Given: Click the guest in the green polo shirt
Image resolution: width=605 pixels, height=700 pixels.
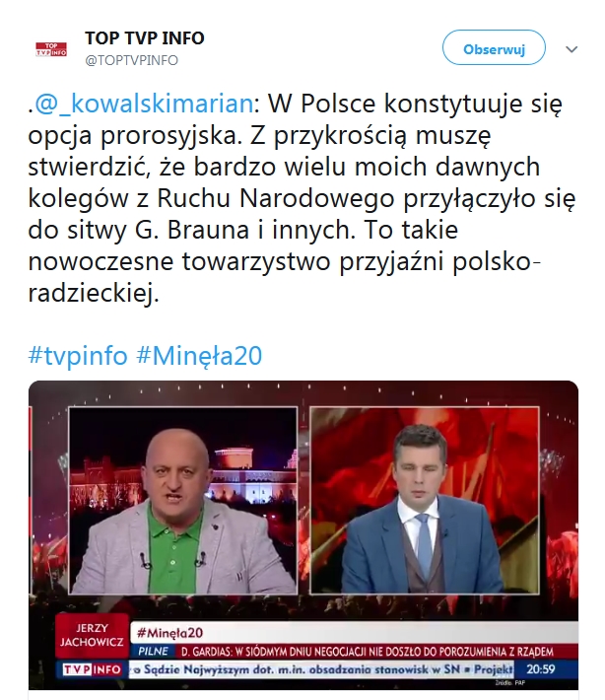Looking at the screenshot, I should click(178, 514).
